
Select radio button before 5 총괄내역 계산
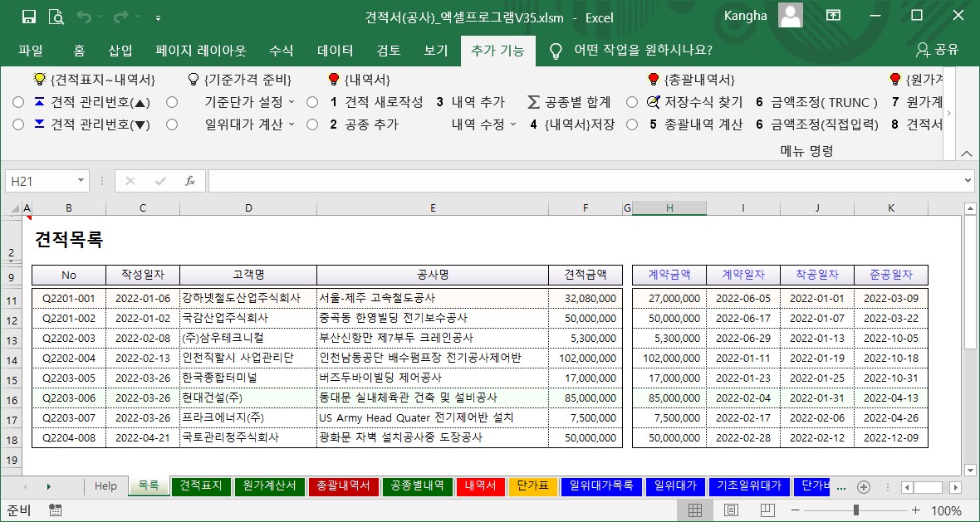coord(632,124)
